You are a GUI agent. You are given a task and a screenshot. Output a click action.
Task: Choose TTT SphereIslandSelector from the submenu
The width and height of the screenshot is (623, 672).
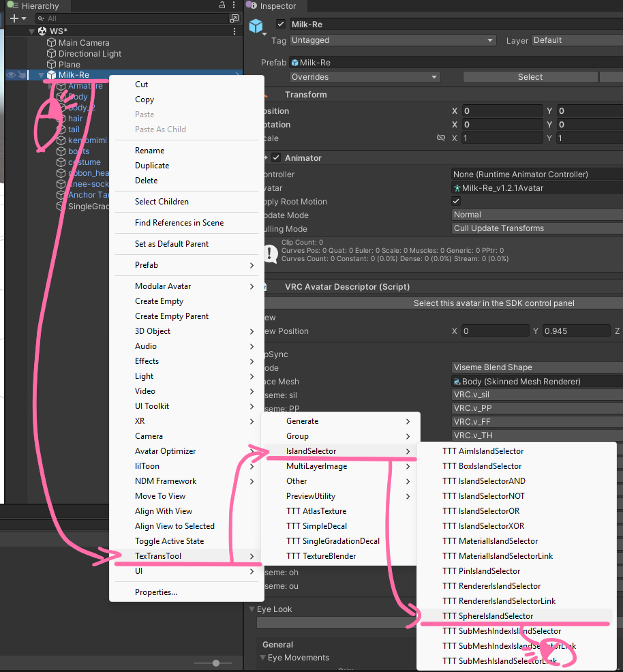(487, 616)
